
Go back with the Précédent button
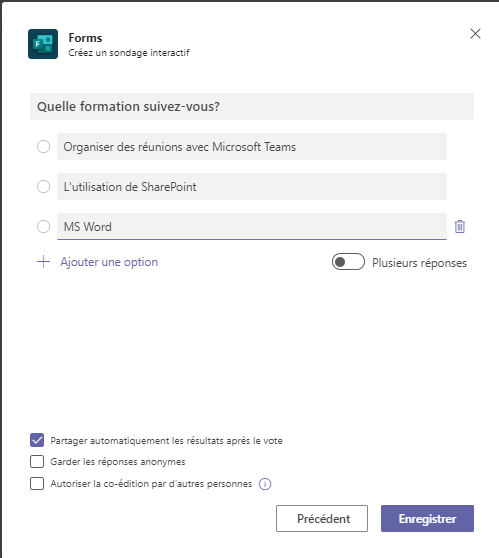tap(322, 518)
